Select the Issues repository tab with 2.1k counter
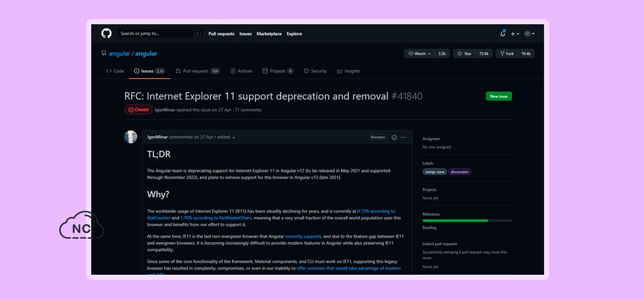 (x=150, y=71)
